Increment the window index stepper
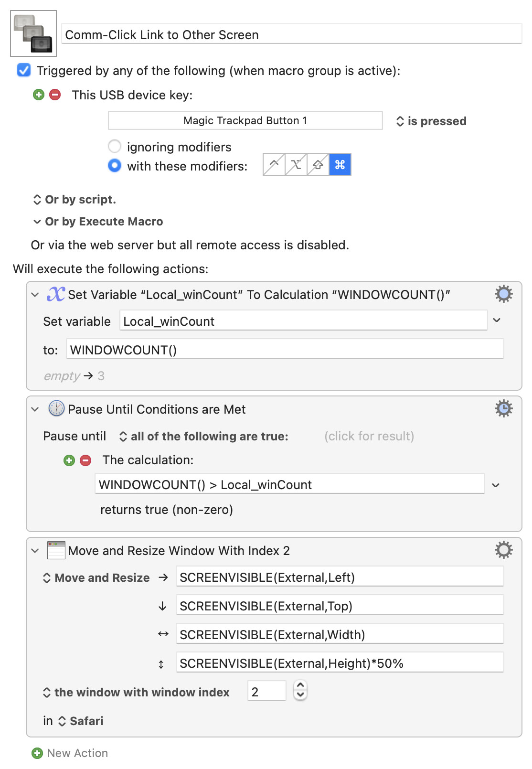This screenshot has width=532, height=769. pos(300,685)
